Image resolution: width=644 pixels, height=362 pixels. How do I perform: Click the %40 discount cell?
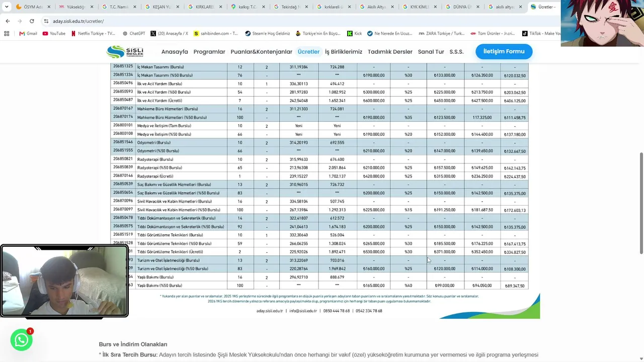408,286
